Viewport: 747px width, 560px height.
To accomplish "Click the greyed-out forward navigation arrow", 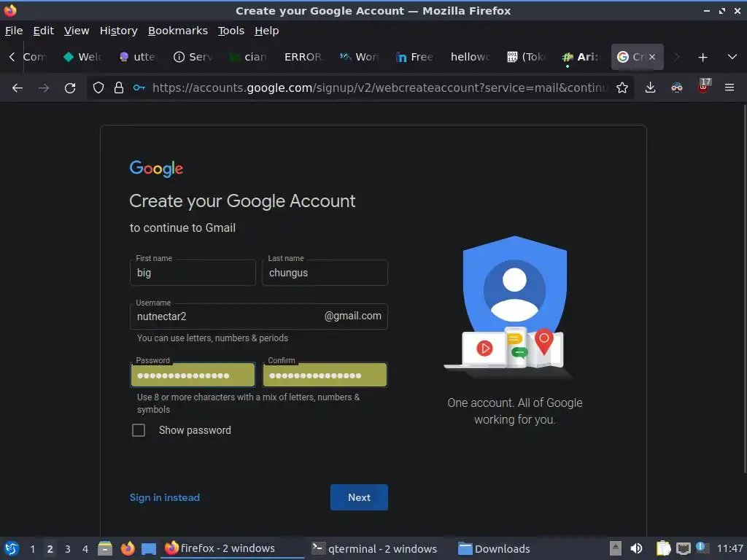I will click(44, 87).
